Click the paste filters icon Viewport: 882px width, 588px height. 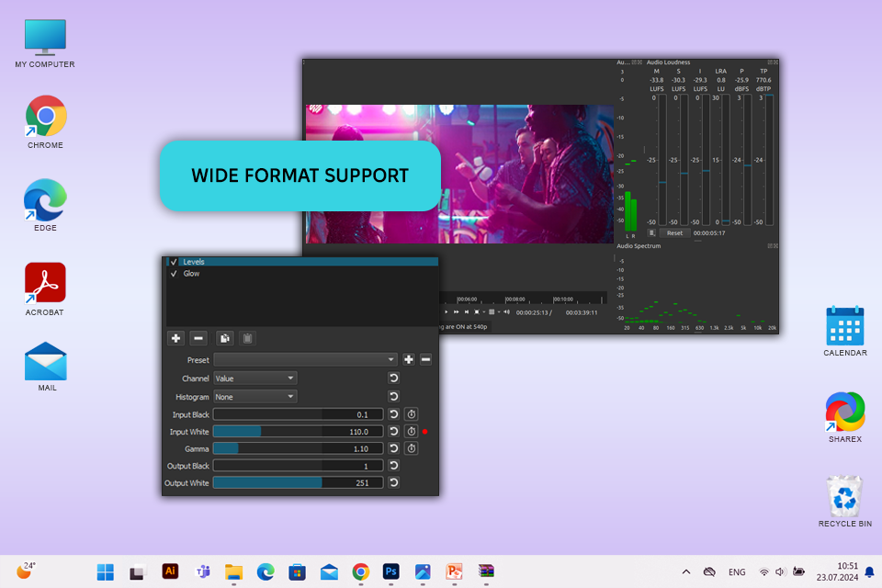coord(247,338)
